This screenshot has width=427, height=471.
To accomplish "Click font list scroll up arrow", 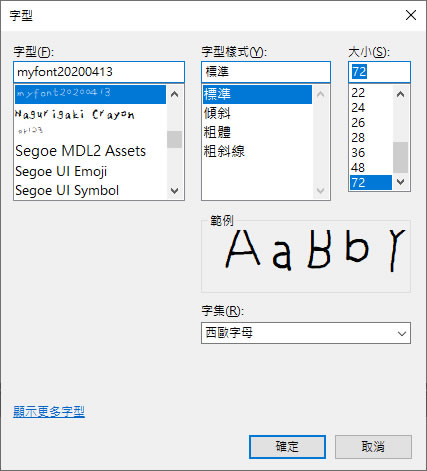I will click(x=174, y=94).
